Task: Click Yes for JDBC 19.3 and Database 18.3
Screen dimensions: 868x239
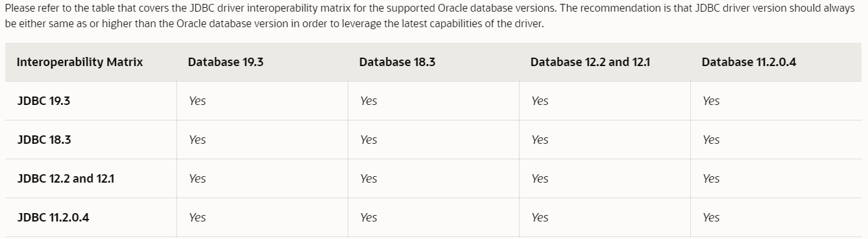Action: 368,101
